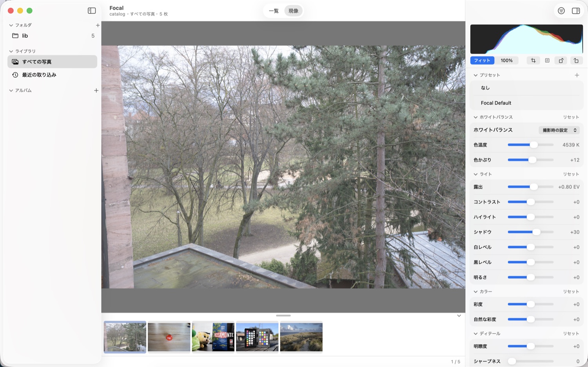The height and width of the screenshot is (367, 588).
Task: Click the 露出 slider handle
Action: coord(534,187)
